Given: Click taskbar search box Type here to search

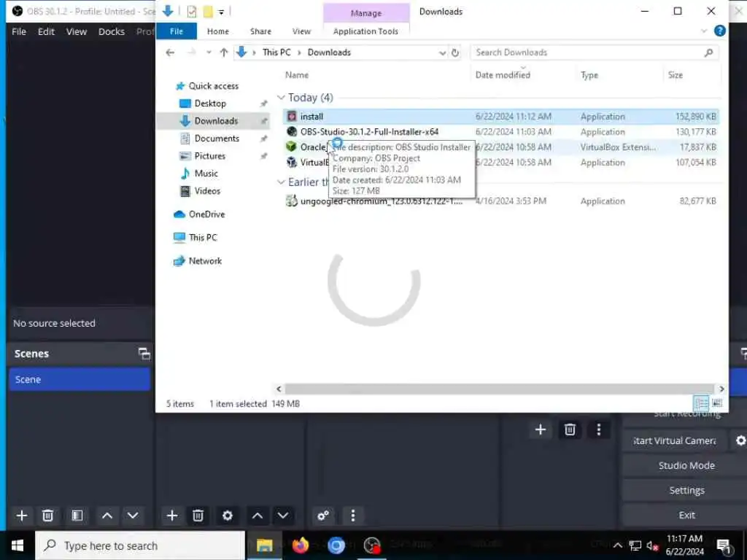Looking at the screenshot, I should tap(141, 545).
